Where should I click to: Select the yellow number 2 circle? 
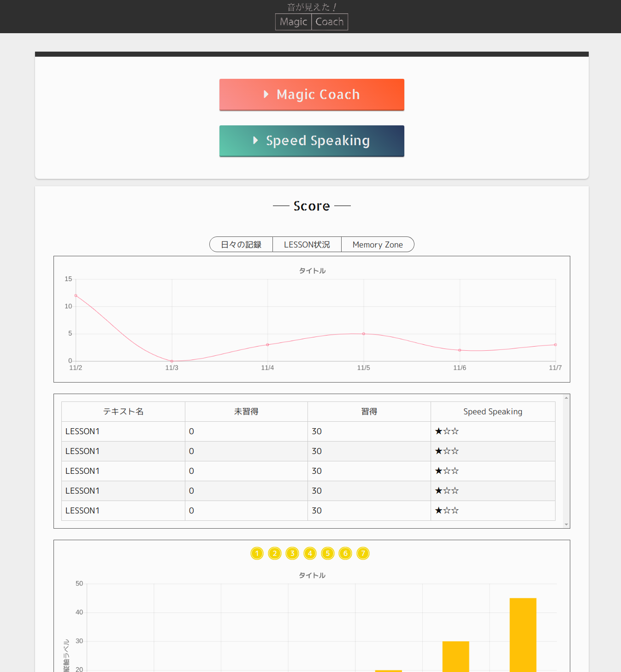274,553
